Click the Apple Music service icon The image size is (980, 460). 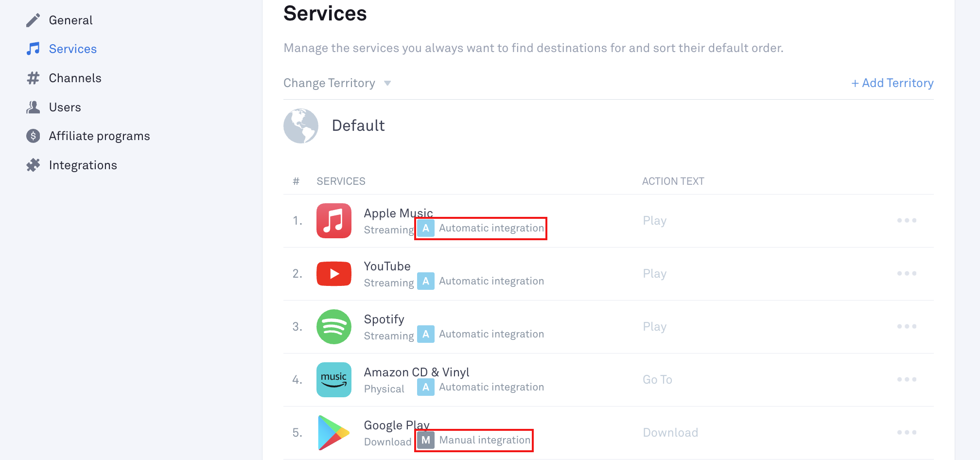point(333,221)
